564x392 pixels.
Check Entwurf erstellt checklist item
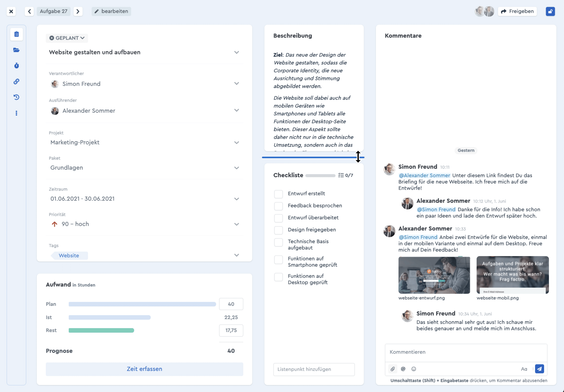click(x=278, y=194)
